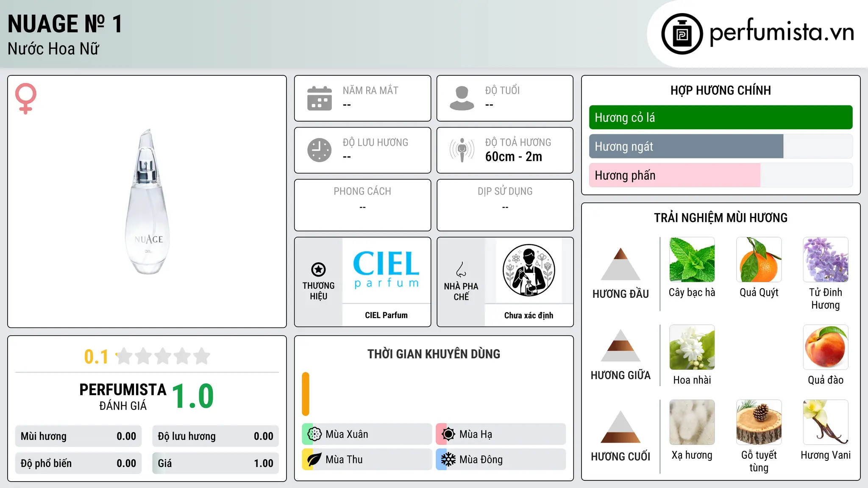The width and height of the screenshot is (868, 488).
Task: Select the Mùa Đông season label
Action: [x=481, y=460]
